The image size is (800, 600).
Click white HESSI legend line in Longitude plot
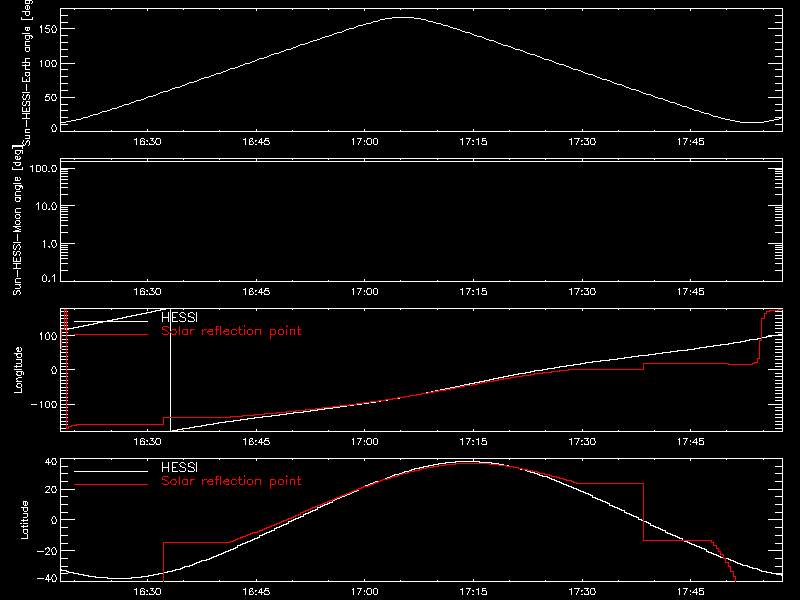[111, 321]
